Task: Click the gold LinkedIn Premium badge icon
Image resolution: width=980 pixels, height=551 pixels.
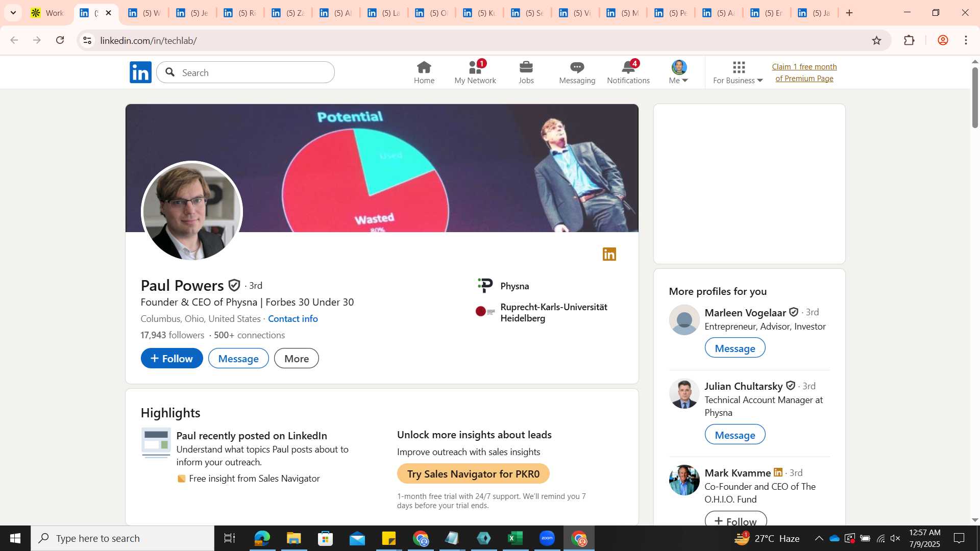Action: point(609,254)
